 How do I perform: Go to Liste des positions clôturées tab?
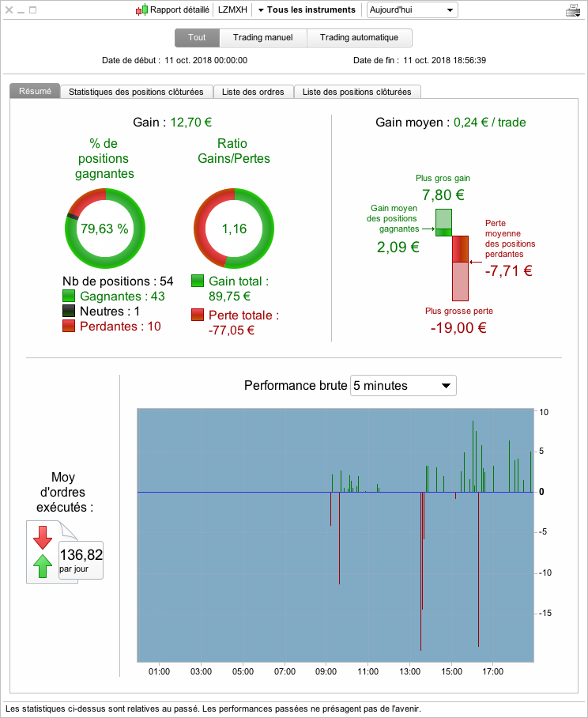357,92
